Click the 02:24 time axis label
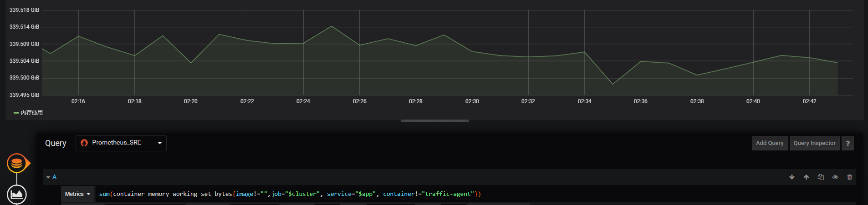This screenshot has height=205, width=868. pyautogui.click(x=303, y=101)
